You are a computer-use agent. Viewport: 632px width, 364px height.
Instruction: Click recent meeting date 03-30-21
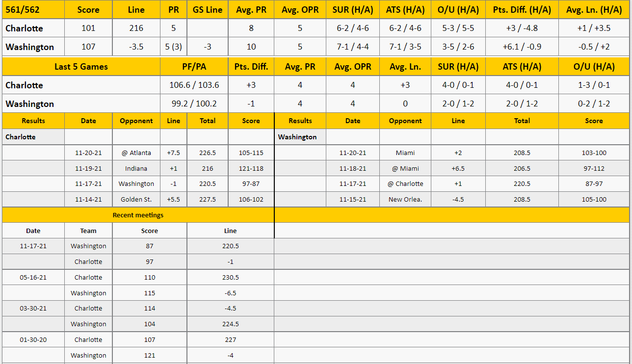[x=33, y=308]
